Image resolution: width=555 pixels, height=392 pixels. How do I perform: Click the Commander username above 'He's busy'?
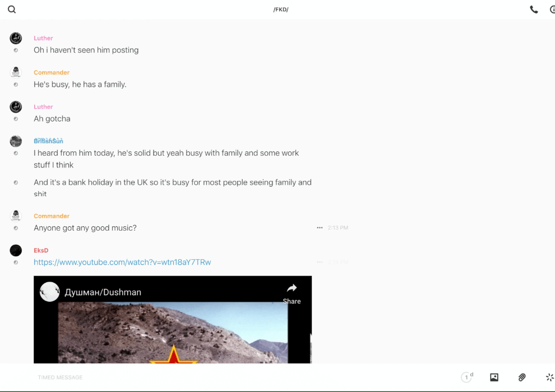coord(52,73)
